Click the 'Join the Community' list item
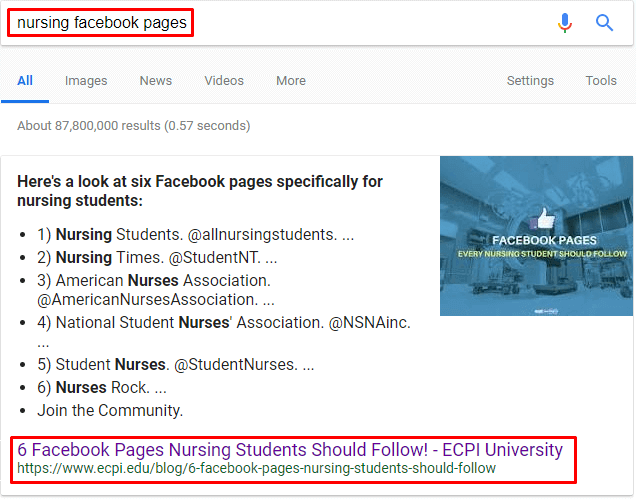 pyautogui.click(x=110, y=411)
